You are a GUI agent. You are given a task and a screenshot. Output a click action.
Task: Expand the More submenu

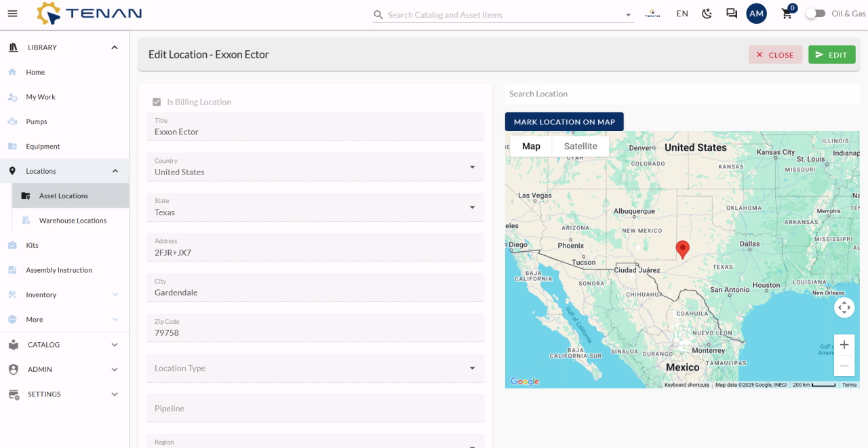[x=115, y=320]
